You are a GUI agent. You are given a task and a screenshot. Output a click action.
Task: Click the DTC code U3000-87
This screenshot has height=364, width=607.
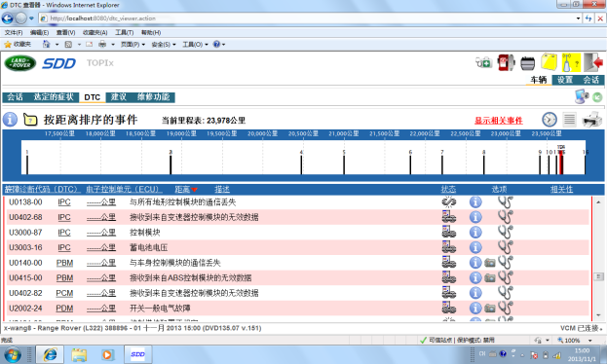point(25,232)
